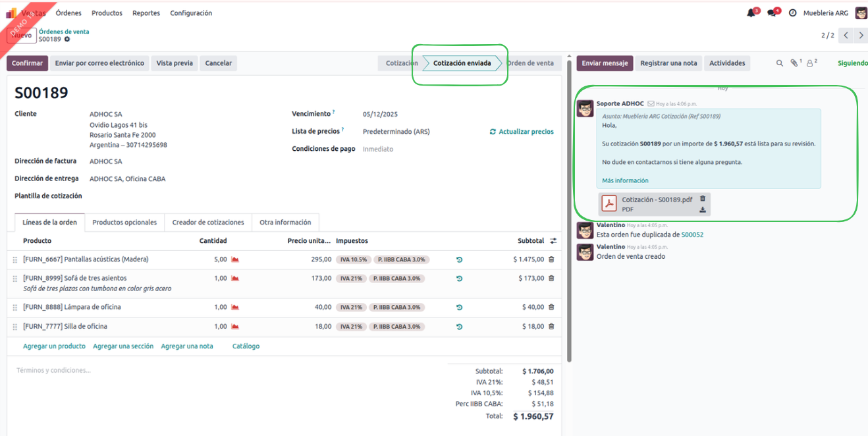Click the Actualizar precios link

point(522,132)
